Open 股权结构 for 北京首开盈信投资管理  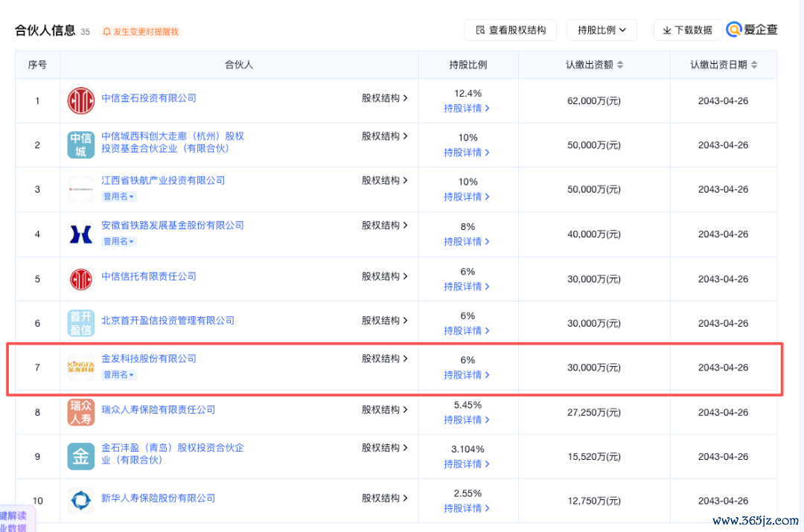385,321
